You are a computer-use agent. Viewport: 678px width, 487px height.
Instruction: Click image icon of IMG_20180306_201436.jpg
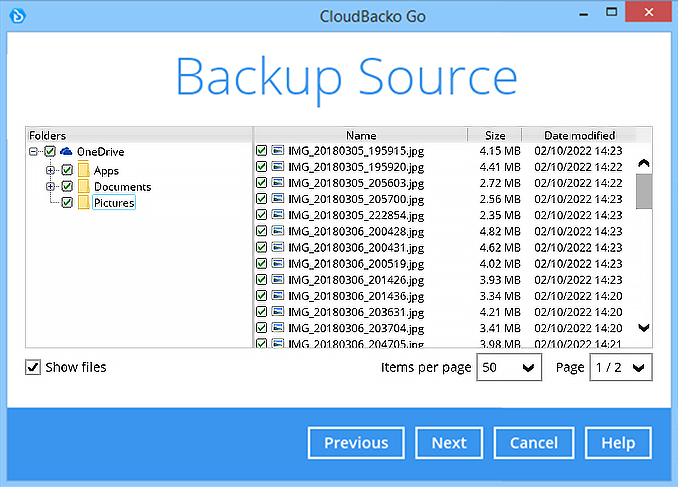[278, 295]
